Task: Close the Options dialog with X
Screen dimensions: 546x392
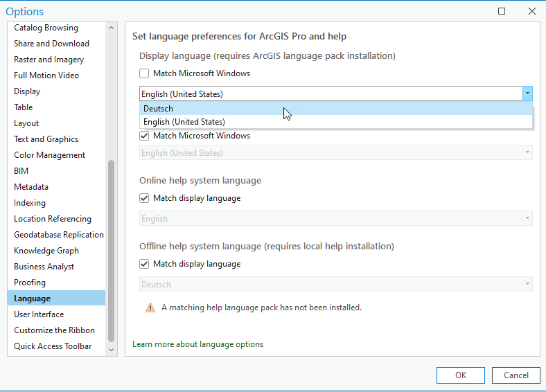Action: [531, 11]
